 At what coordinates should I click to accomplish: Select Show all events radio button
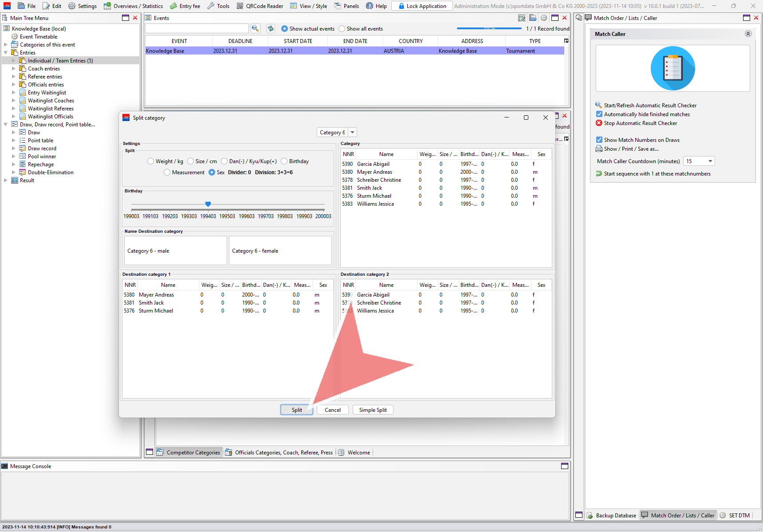[342, 29]
